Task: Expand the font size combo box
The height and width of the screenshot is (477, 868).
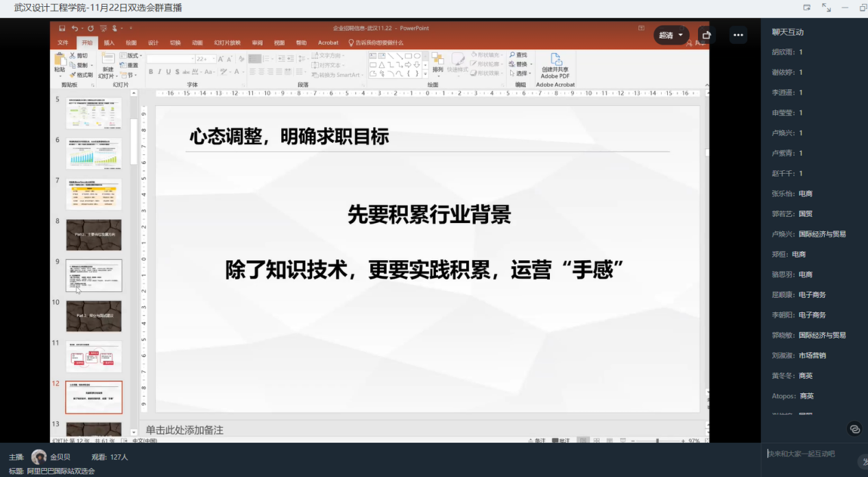Action: (x=213, y=59)
